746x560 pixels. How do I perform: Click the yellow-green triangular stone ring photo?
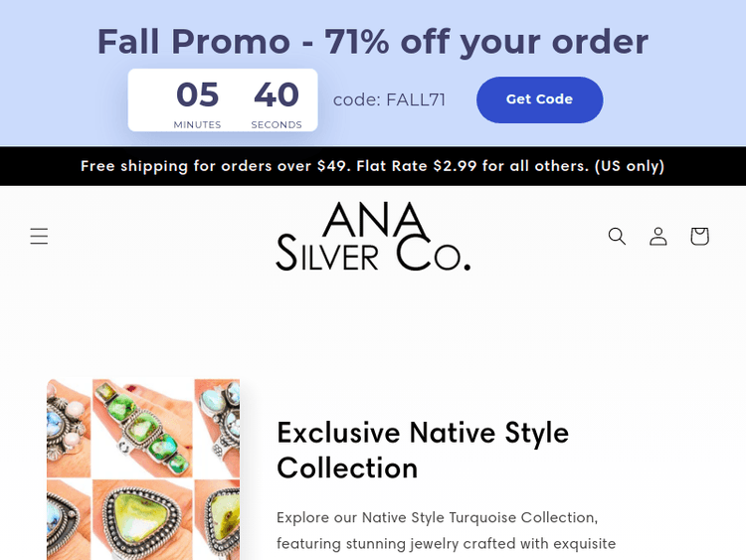[142, 517]
